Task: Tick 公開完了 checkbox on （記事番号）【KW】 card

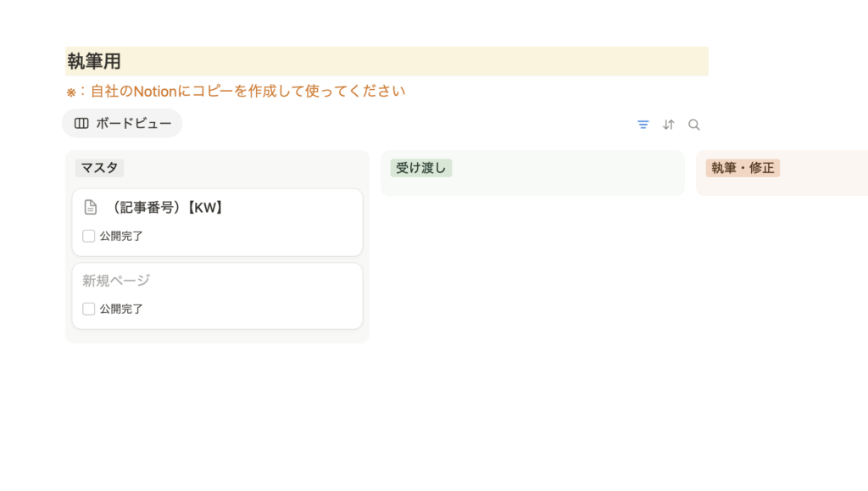Action: pyautogui.click(x=88, y=236)
